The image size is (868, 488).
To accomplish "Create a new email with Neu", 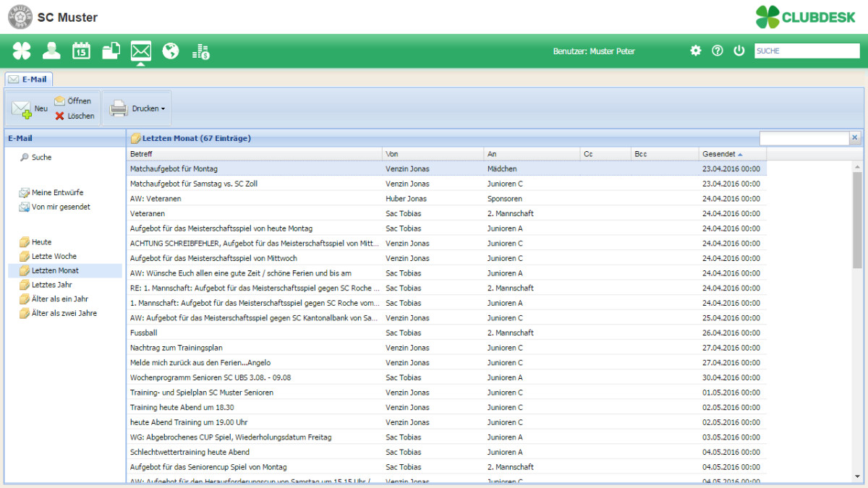I will [29, 106].
